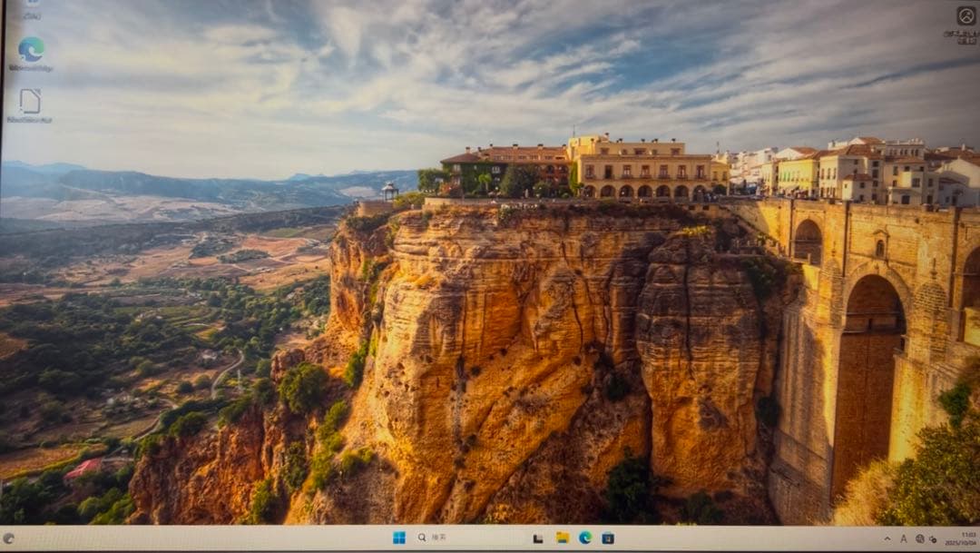The height and width of the screenshot is (553, 980).
Task: Launch File Explorer from the taskbar
Action: (563, 537)
